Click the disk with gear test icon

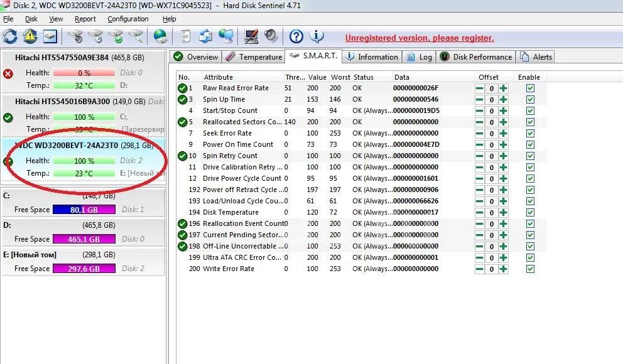point(75,36)
